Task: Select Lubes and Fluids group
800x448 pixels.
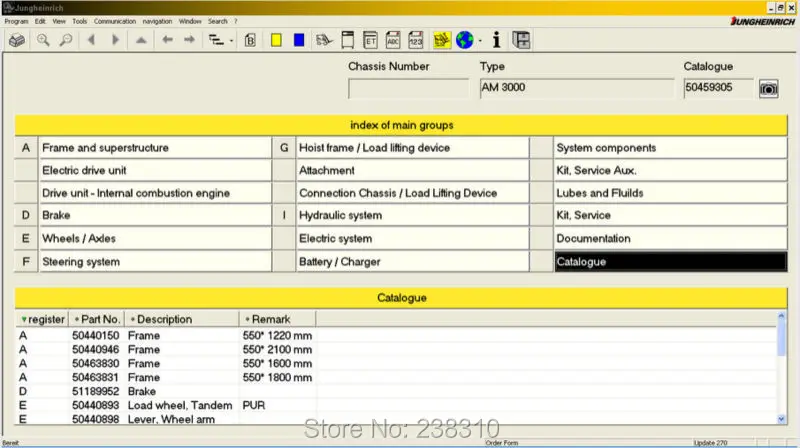Action: pyautogui.click(x=670, y=193)
